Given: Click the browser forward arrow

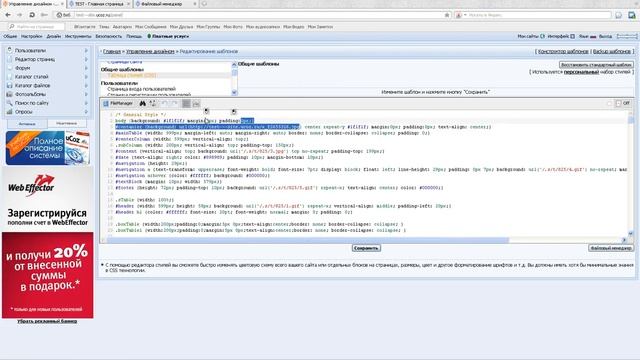Looking at the screenshot, I should click(x=19, y=15).
